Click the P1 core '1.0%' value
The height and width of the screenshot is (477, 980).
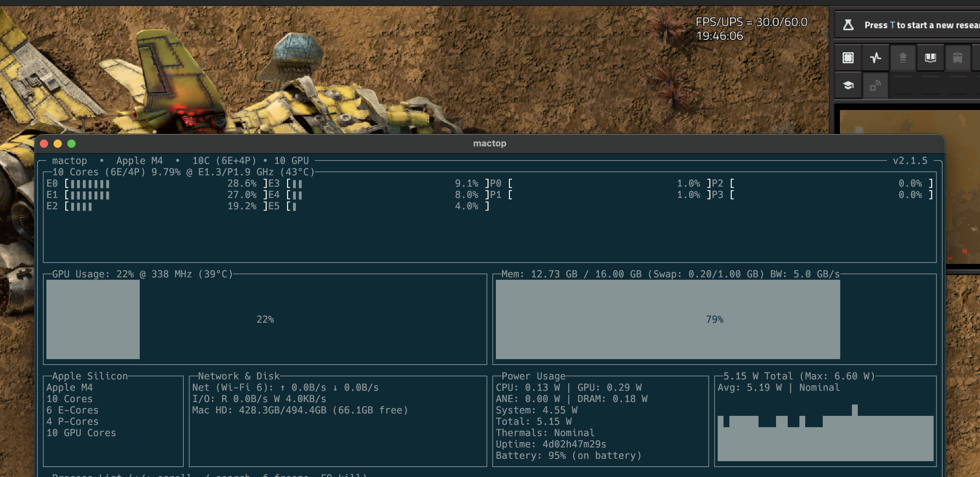(688, 195)
